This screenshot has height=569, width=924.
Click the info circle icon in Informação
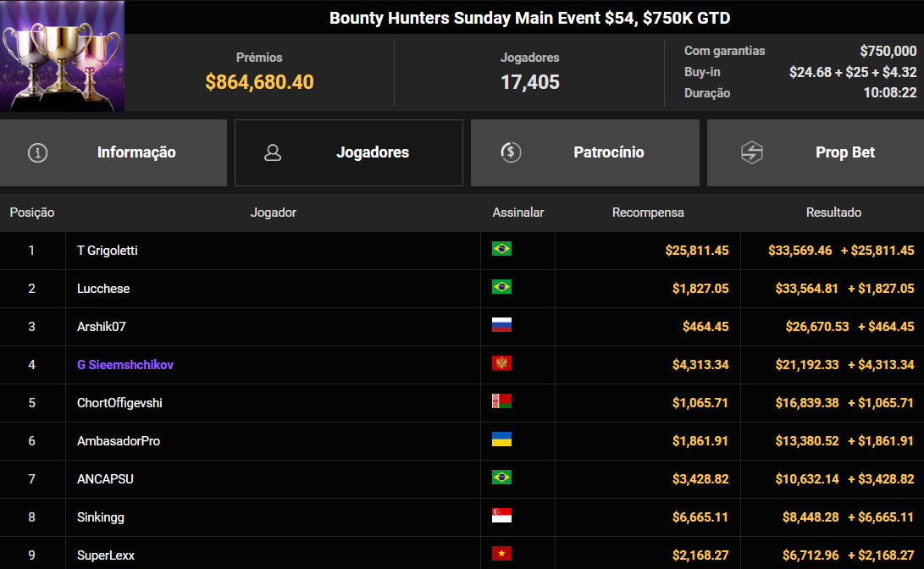pos(38,153)
